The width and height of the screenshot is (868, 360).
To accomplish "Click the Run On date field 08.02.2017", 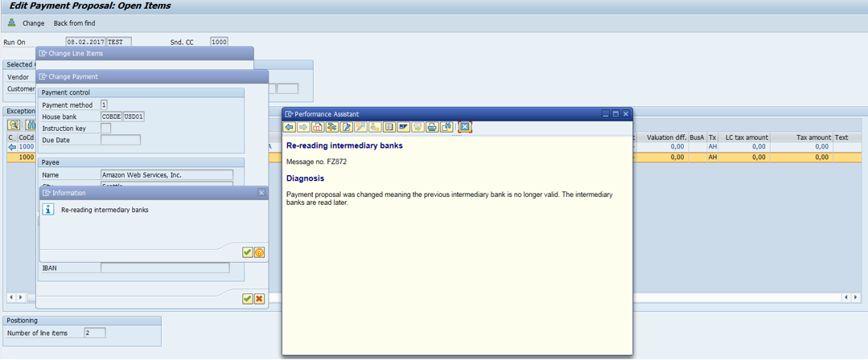I will [86, 42].
